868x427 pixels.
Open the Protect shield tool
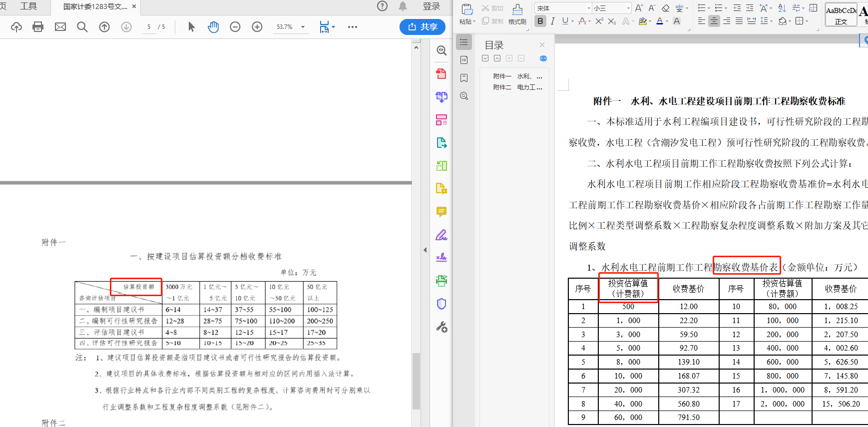pos(441,304)
